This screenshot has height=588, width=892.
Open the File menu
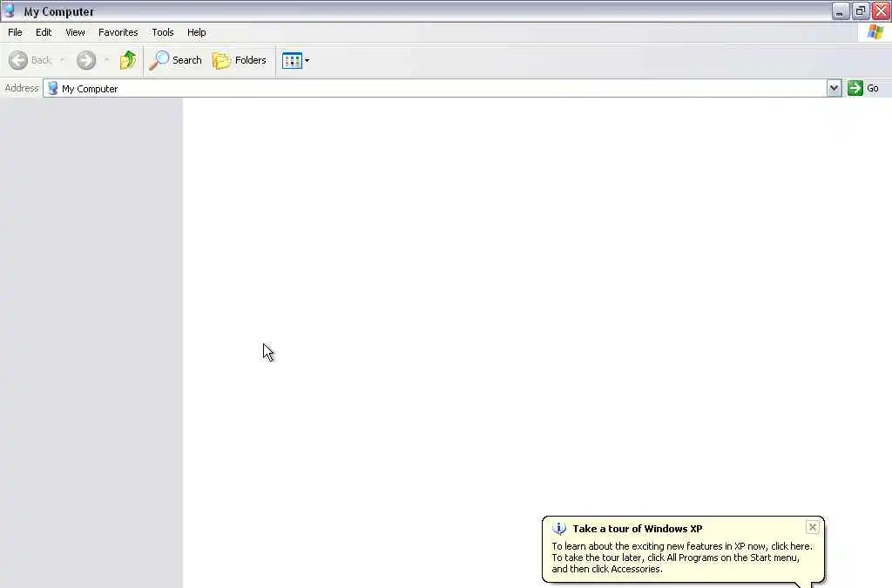pyautogui.click(x=15, y=32)
